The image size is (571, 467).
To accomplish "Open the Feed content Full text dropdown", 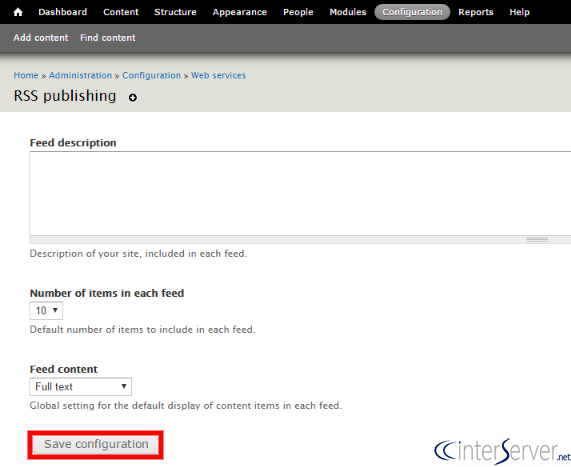I will (80, 386).
